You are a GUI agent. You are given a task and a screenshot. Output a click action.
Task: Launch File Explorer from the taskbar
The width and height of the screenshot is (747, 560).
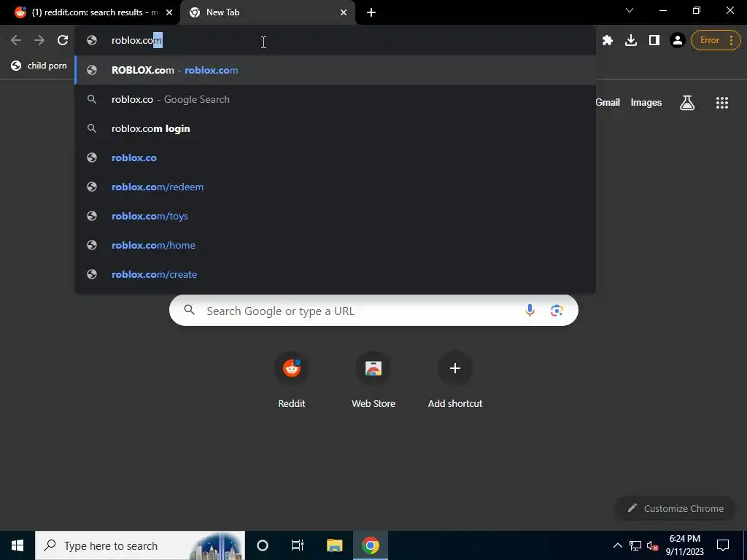pos(334,545)
